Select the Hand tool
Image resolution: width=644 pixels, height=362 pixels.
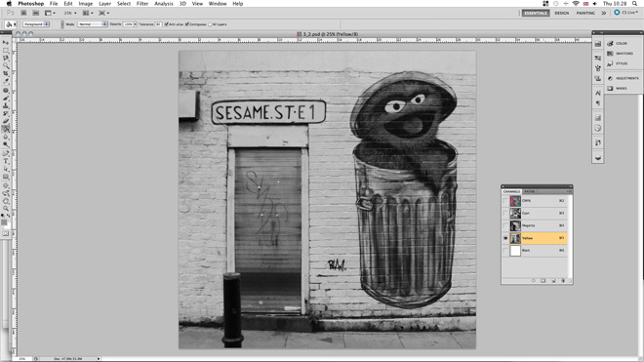(6, 201)
